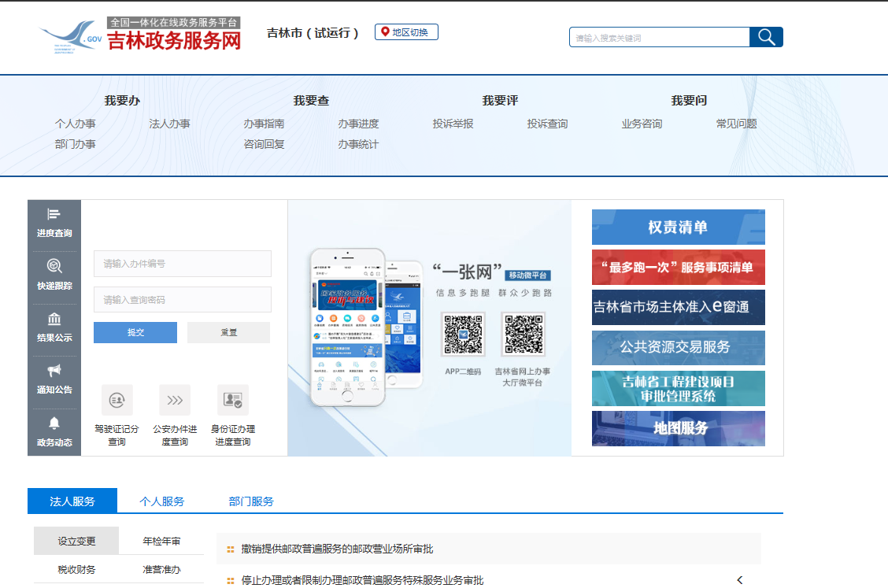Screen dimensions: 888x588
Task: Open the 权责清单 banner
Action: coord(679,227)
